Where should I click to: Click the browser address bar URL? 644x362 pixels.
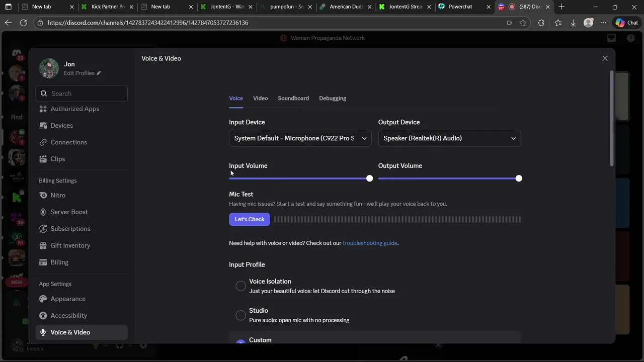[x=148, y=23]
